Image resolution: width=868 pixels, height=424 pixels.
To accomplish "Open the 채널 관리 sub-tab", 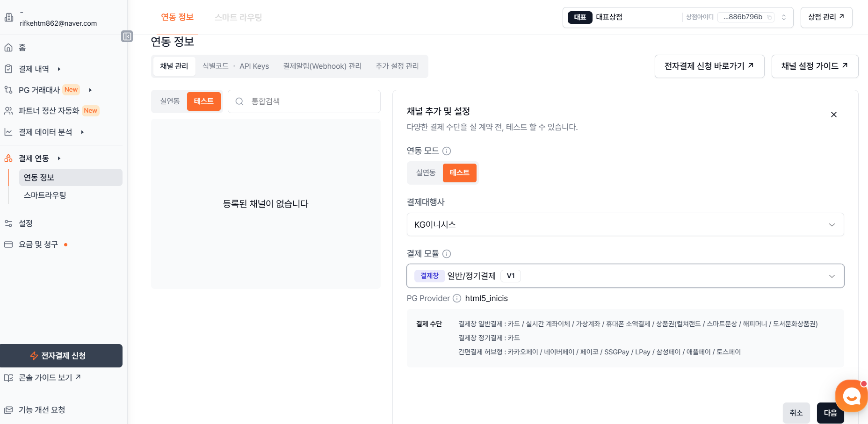I will pos(174,66).
